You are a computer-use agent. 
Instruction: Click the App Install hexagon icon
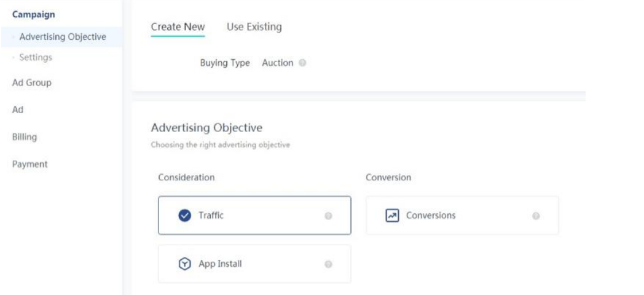point(185,264)
